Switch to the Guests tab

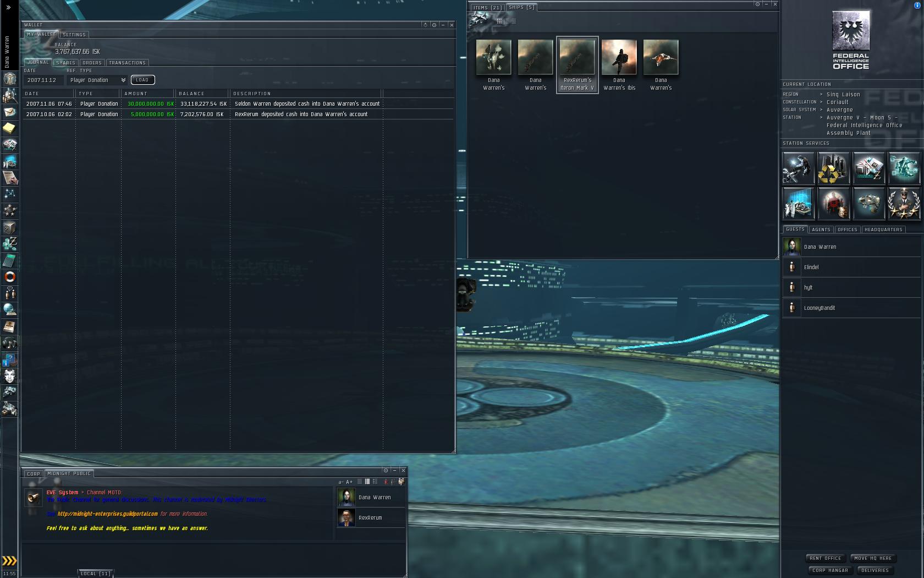point(795,229)
